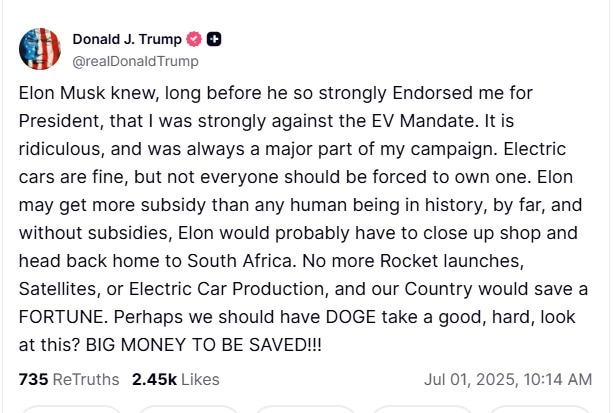Click the leftmost action pill under ReTruths count
Viewport: 613px width, 413px height.
point(71,409)
